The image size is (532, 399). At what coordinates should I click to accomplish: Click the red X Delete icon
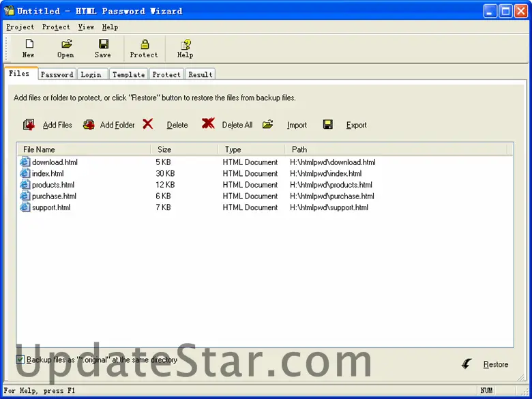point(147,124)
